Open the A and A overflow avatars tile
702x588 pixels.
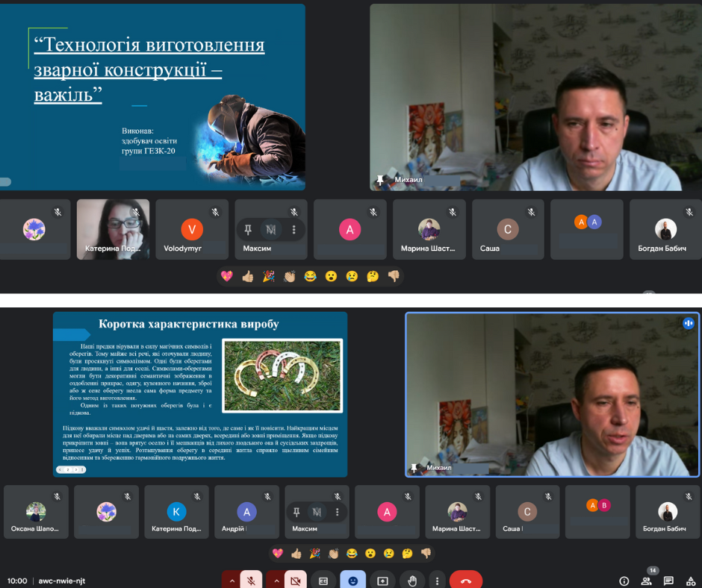(587, 230)
